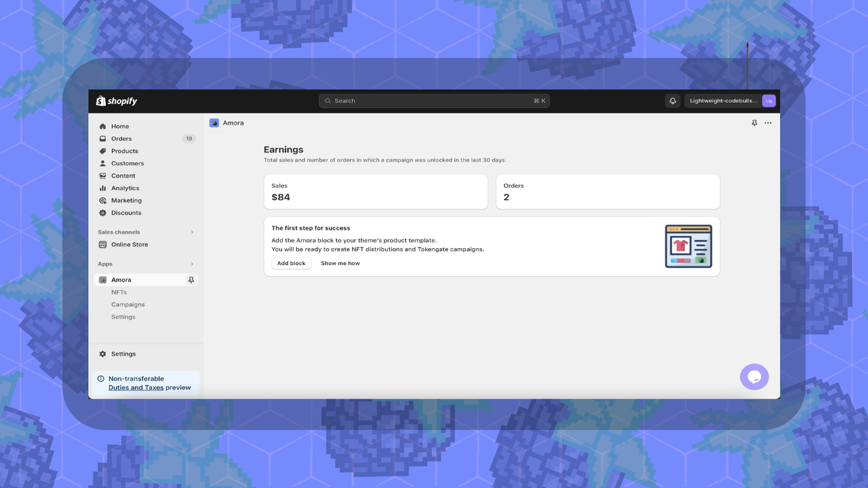
Task: Click the Products tag icon
Action: pyautogui.click(x=102, y=151)
